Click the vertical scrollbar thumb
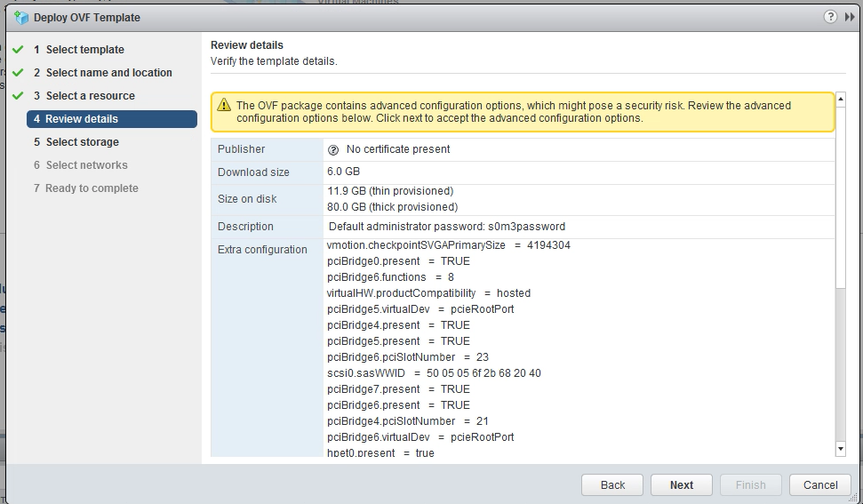 pos(841,196)
